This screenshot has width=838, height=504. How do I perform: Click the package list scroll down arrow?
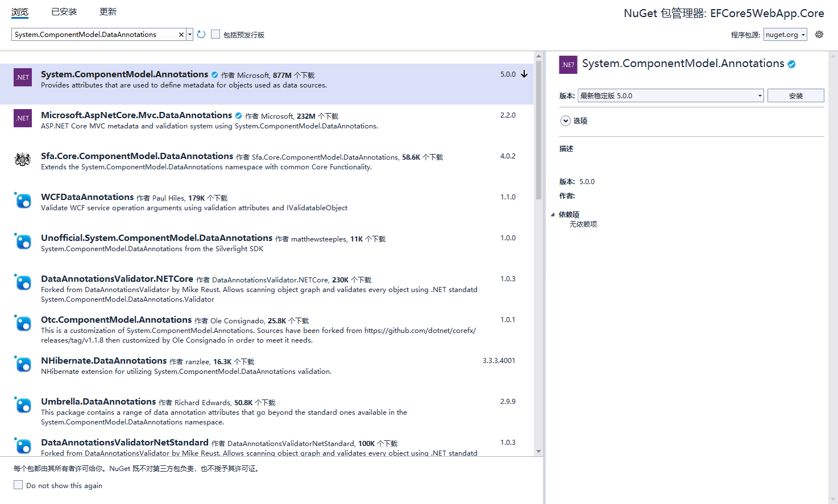538,452
